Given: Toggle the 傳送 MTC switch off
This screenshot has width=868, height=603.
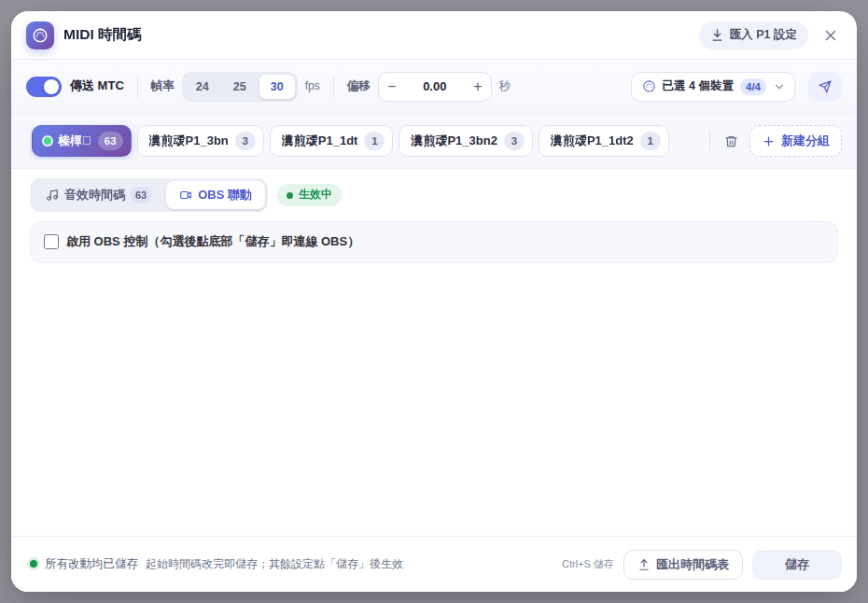Looking at the screenshot, I should [x=44, y=87].
